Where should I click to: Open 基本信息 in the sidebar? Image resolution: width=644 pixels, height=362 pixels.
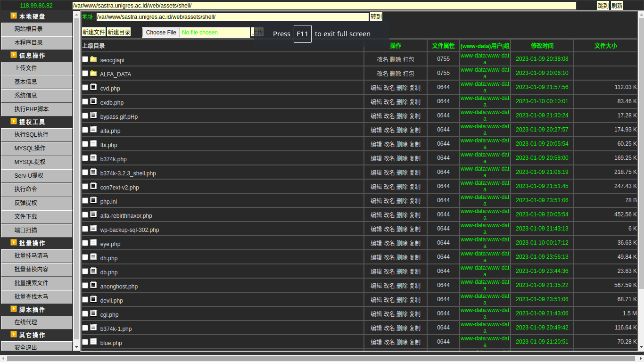[36, 82]
